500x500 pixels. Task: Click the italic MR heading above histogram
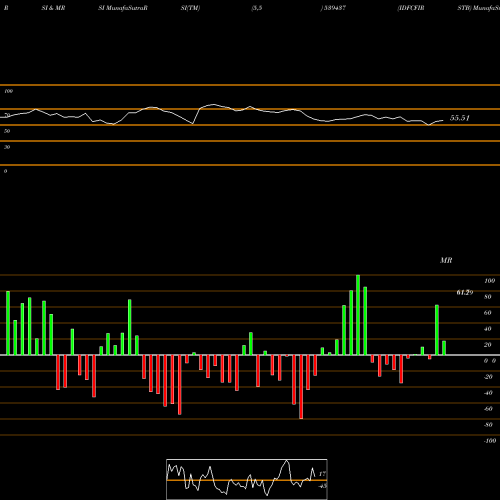(x=446, y=260)
